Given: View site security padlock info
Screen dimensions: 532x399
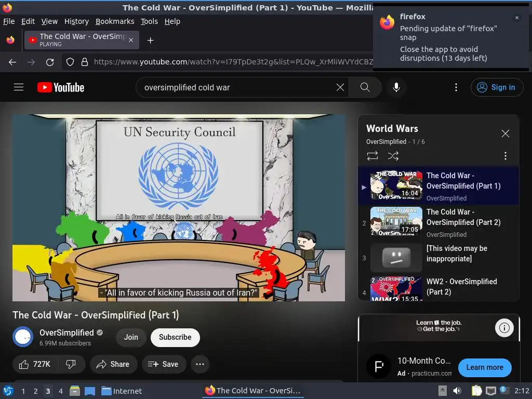Looking at the screenshot, I should [x=85, y=62].
